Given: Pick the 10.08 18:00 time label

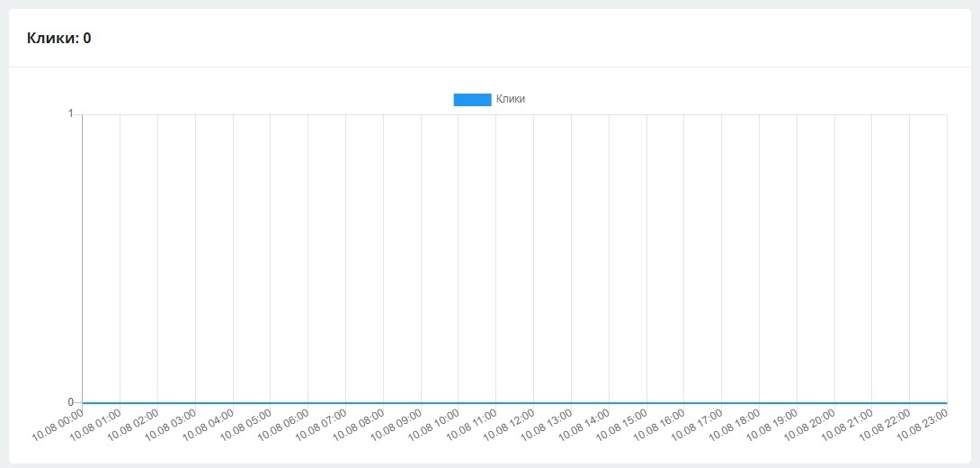Looking at the screenshot, I should tap(735, 424).
